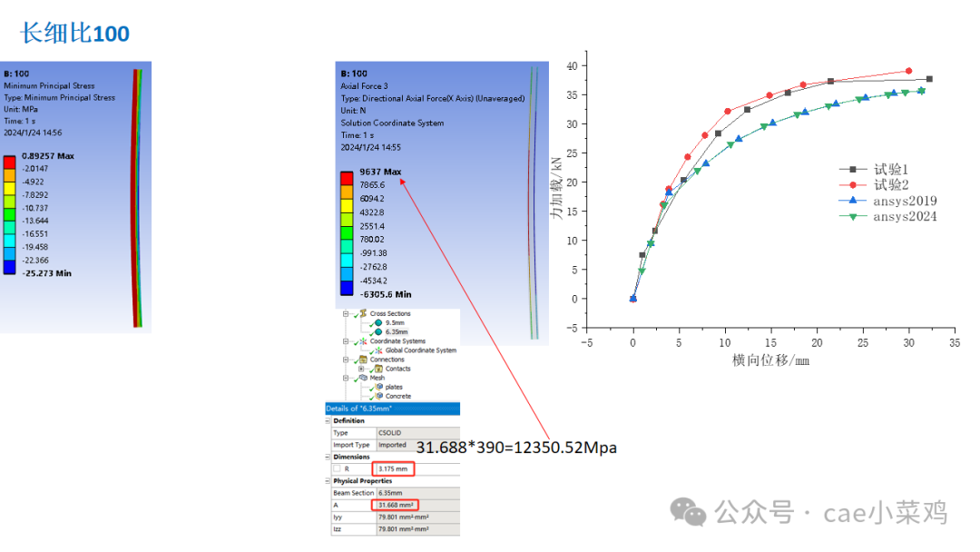
Task: Click the -16.551 stress legend value
Action: point(35,234)
